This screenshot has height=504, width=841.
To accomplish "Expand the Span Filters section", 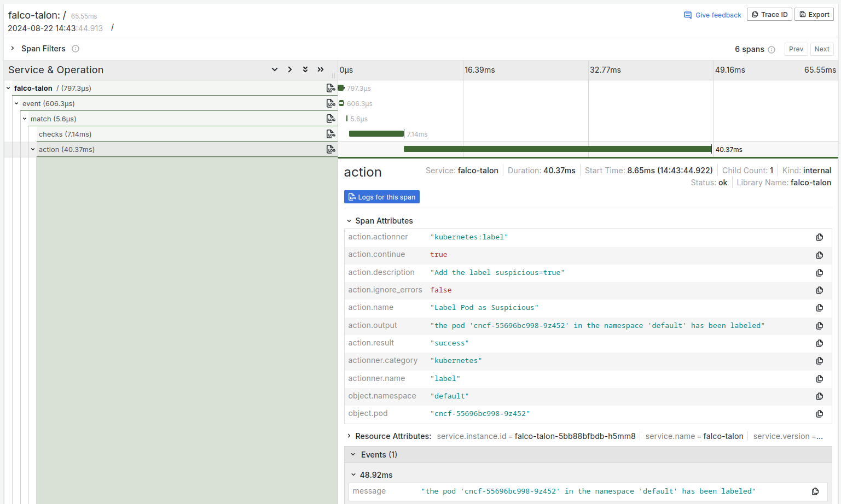I will pos(12,48).
